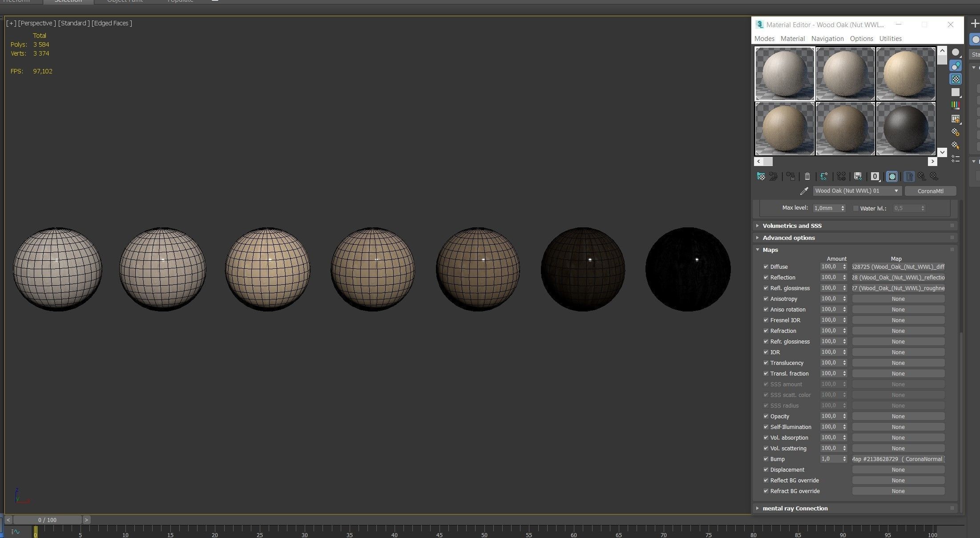Select the black material sample sphere

tap(905, 129)
